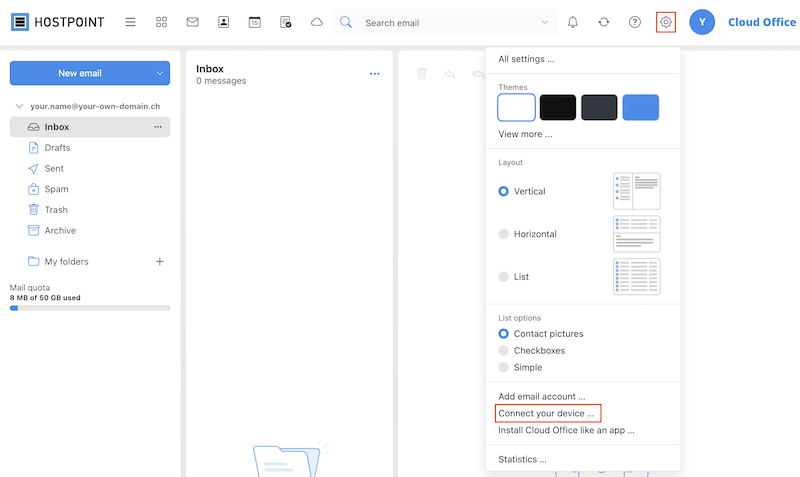This screenshot has height=477, width=800.
Task: Click the Search email field
Action: [446, 22]
